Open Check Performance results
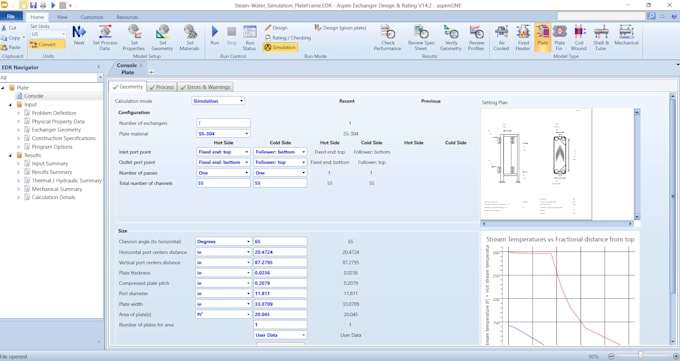 pos(388,37)
